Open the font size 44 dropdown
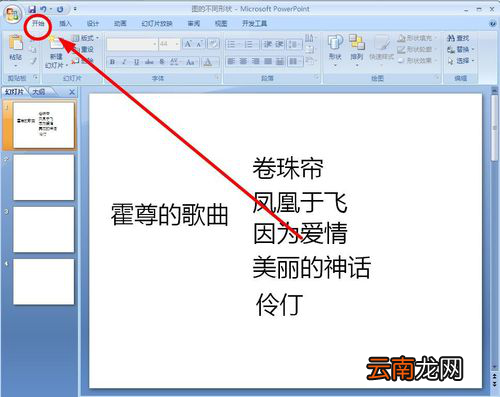 click(x=169, y=44)
